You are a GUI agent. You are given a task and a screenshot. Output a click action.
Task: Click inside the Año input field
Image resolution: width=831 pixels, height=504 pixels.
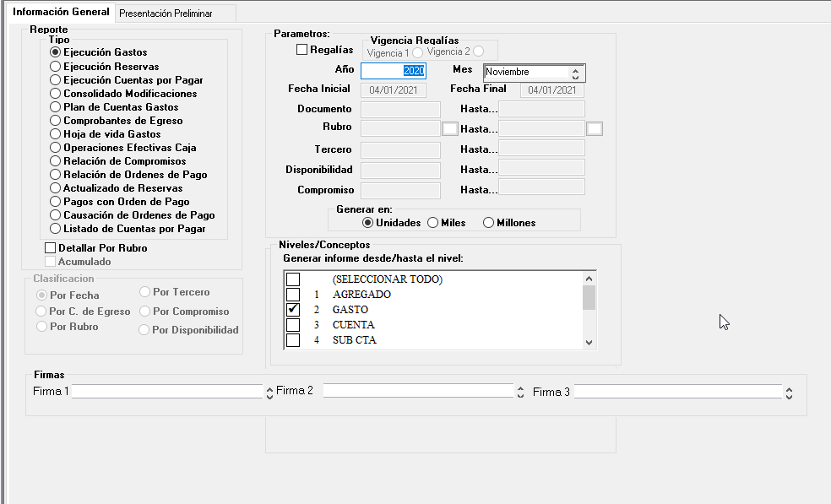(393, 72)
